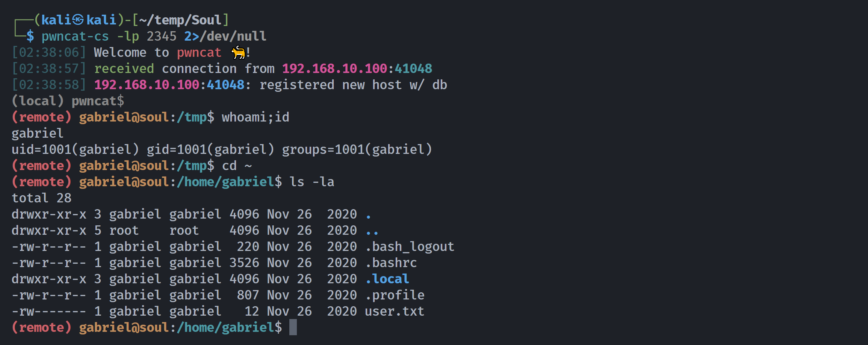
Task: Click the port number 41048 in received line
Action: pyautogui.click(x=413, y=68)
